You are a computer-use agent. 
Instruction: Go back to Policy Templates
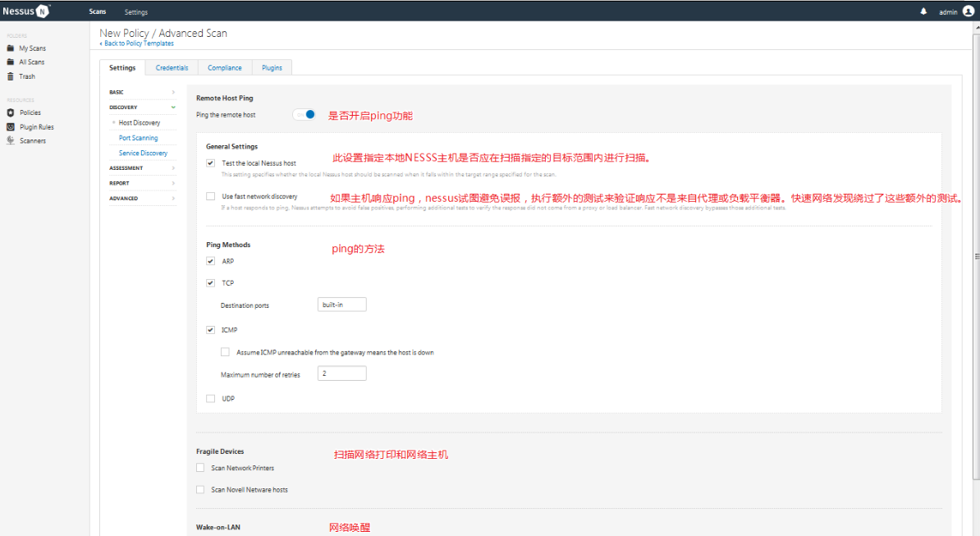(137, 44)
